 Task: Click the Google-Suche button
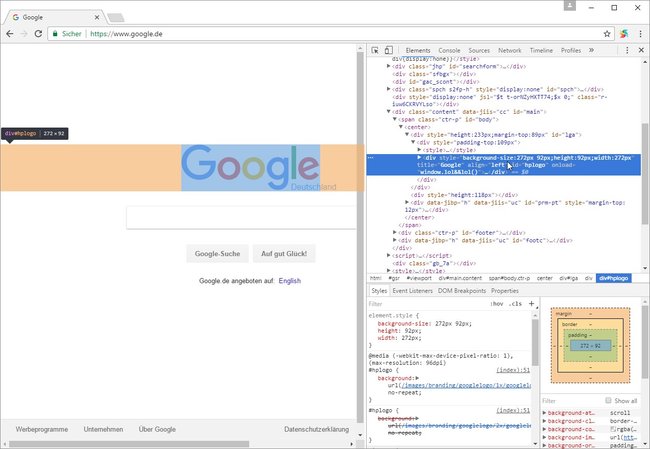tap(218, 254)
